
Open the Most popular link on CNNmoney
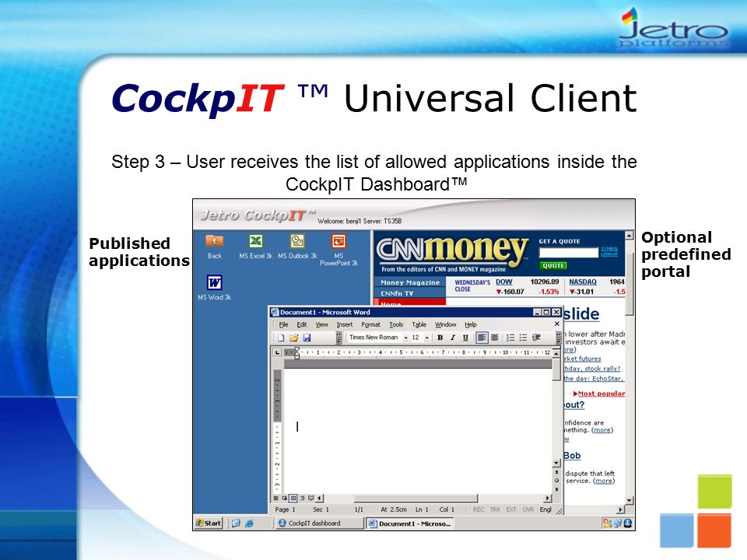coord(601,394)
